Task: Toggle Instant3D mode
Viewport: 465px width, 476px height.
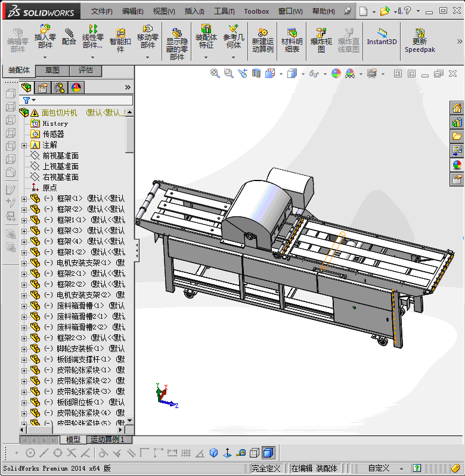Action: pyautogui.click(x=382, y=37)
